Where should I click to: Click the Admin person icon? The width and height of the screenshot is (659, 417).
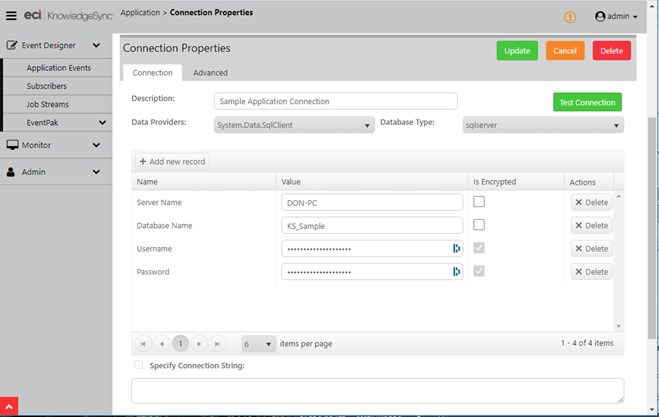coord(11,172)
